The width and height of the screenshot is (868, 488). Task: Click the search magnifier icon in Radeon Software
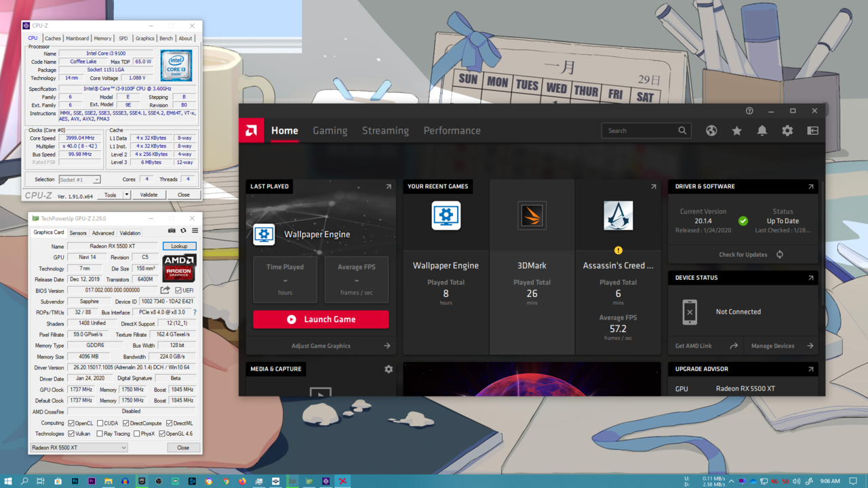682,131
